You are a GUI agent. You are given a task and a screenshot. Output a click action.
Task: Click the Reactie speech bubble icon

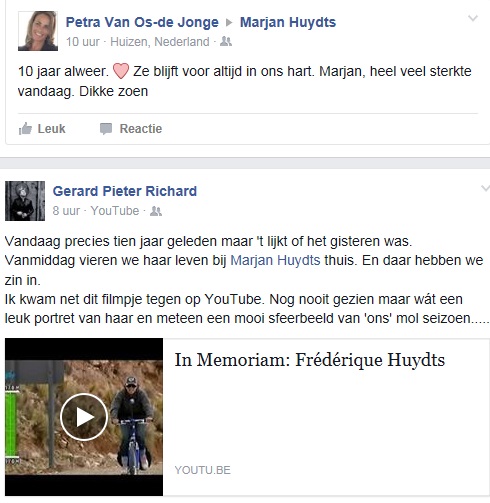pyautogui.click(x=106, y=129)
